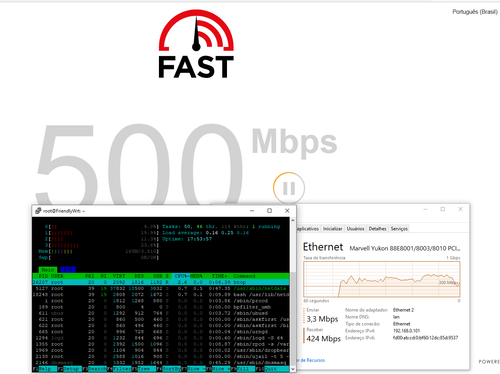Image resolution: width=500 pixels, height=374 pixels.
Task: Sort htop by the CPU% column header
Action: click(x=181, y=276)
